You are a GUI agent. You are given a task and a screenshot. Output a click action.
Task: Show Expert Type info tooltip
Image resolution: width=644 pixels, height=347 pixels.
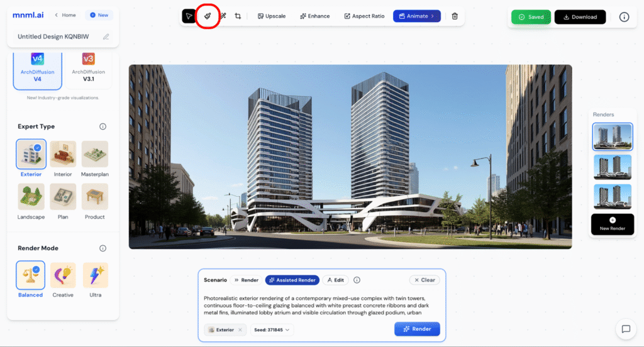pos(103,126)
